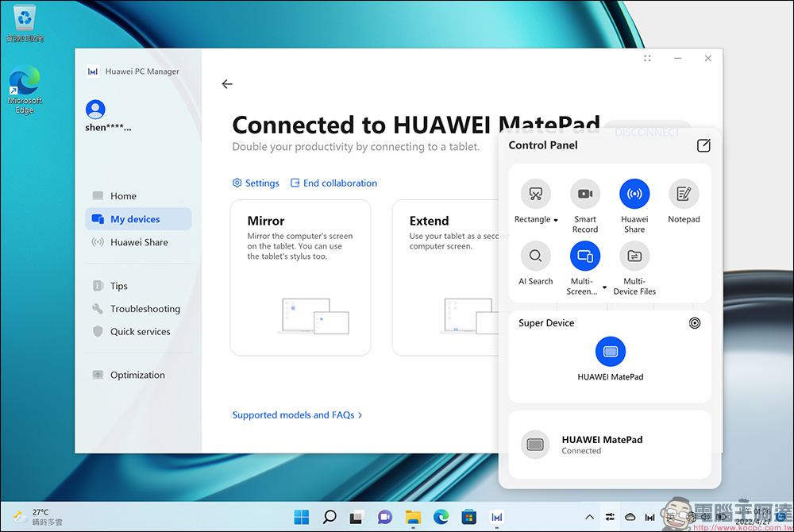The width and height of the screenshot is (794, 532).
Task: Click the Control Panel tray icon
Action: [610, 517]
